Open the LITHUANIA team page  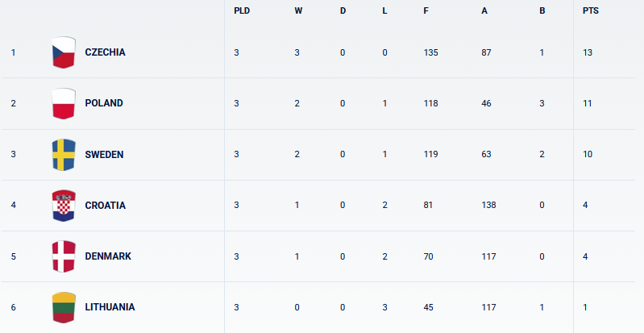coord(110,307)
